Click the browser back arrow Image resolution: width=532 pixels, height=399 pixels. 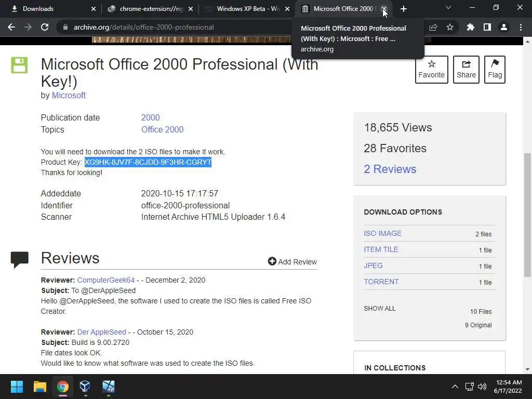click(11, 27)
